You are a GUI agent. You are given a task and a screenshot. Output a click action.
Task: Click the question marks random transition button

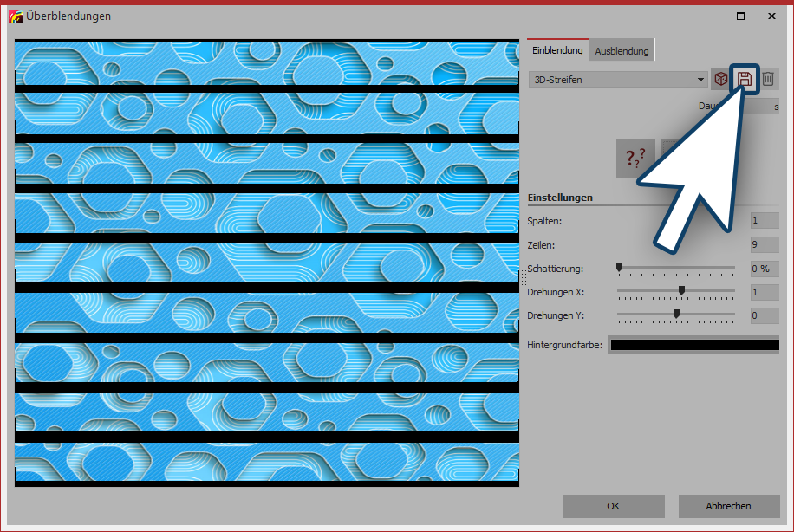pyautogui.click(x=635, y=159)
